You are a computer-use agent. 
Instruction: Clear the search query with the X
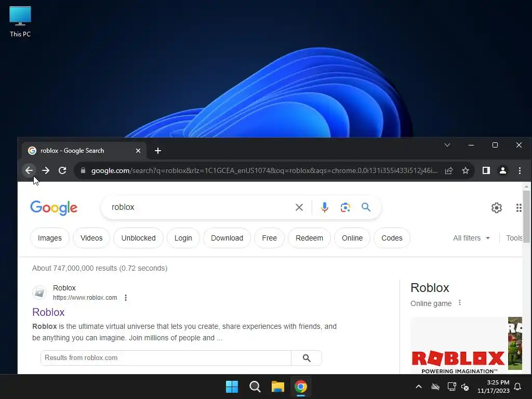(299, 207)
